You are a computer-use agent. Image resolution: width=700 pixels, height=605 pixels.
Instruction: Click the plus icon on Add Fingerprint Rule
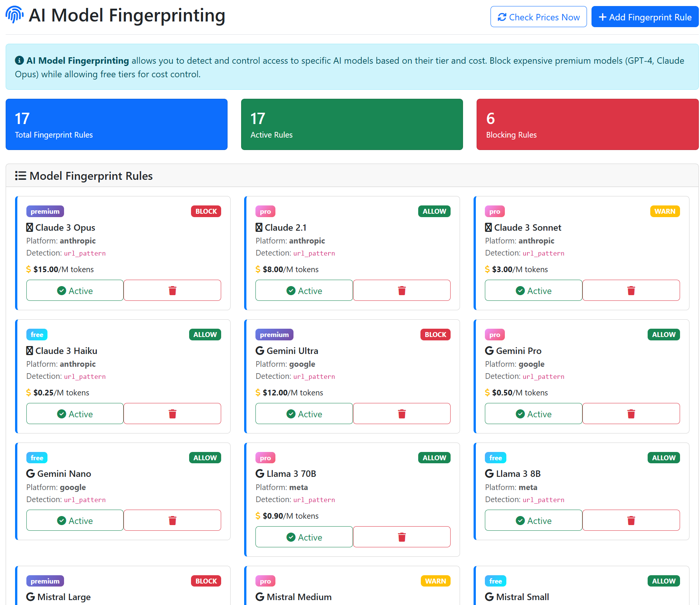[602, 17]
